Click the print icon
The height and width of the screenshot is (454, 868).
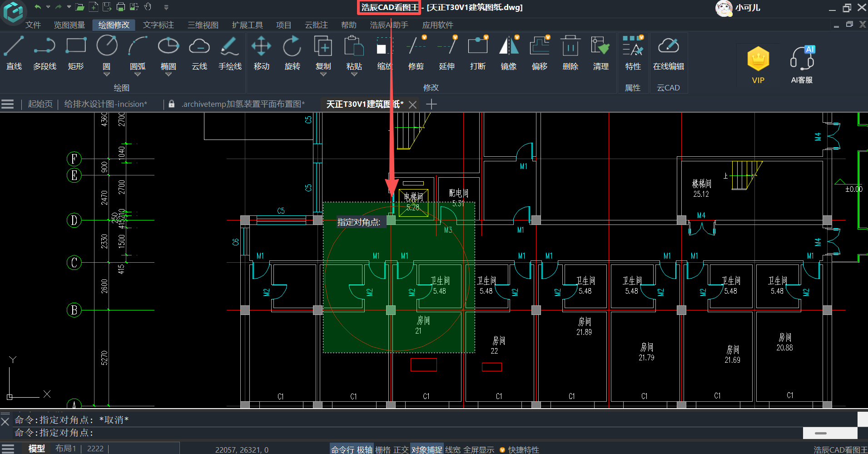[121, 7]
